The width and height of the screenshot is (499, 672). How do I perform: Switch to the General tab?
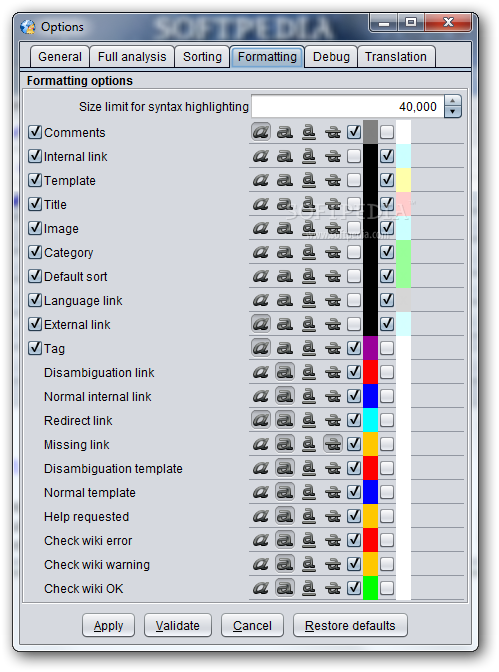coord(60,57)
